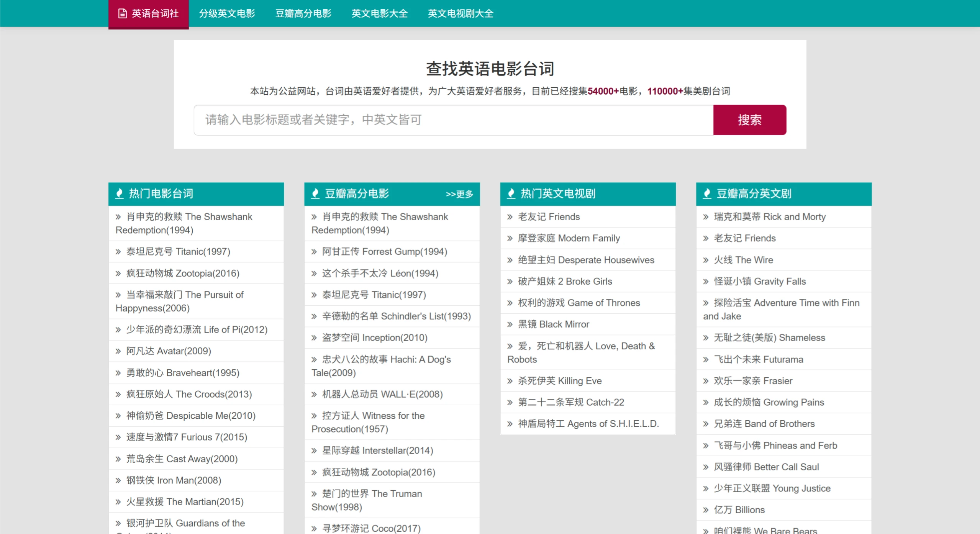Click the » arrow before Titanic(1997)

tap(118, 252)
